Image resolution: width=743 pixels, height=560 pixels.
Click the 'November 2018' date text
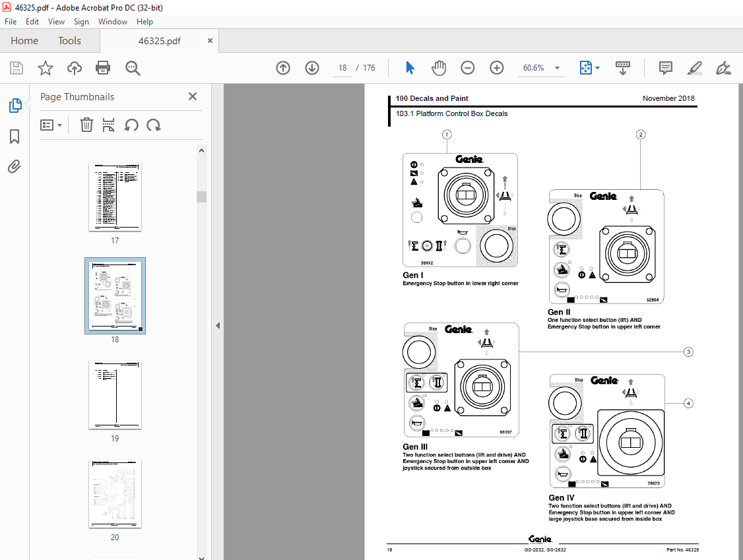click(x=668, y=98)
